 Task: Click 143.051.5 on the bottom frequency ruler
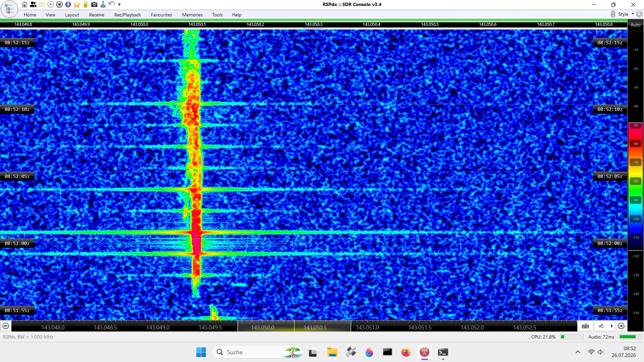point(420,327)
